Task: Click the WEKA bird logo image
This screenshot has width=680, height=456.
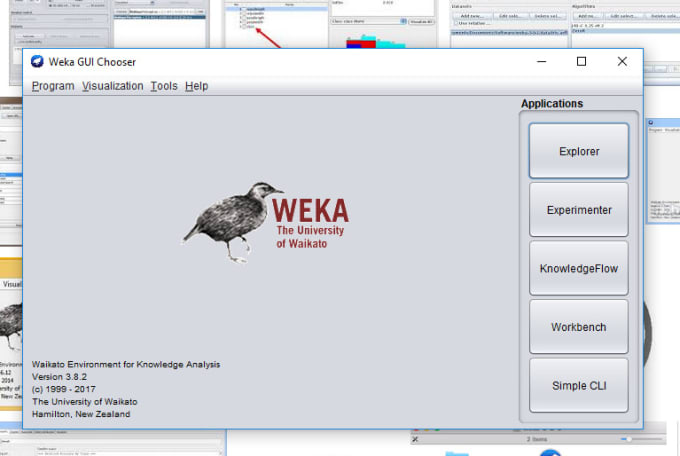Action: click(x=265, y=222)
